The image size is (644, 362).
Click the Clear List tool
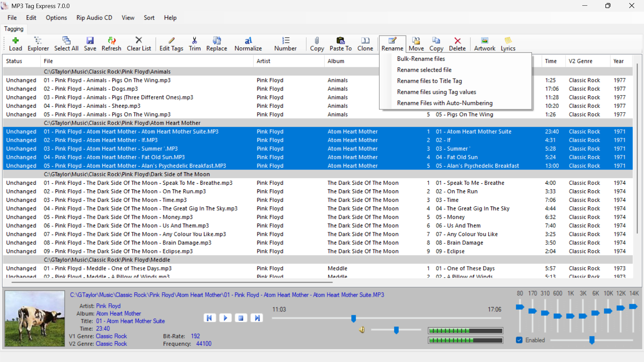(x=139, y=44)
